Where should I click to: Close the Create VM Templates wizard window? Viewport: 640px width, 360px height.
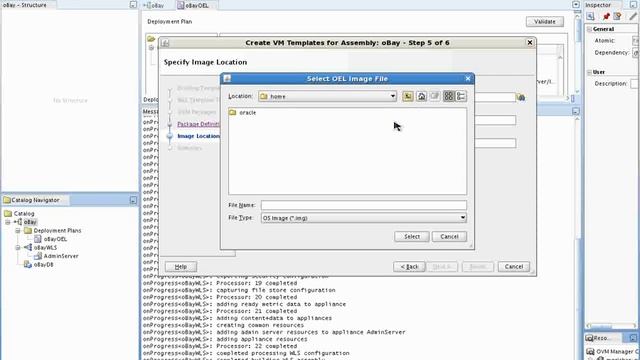coord(530,42)
